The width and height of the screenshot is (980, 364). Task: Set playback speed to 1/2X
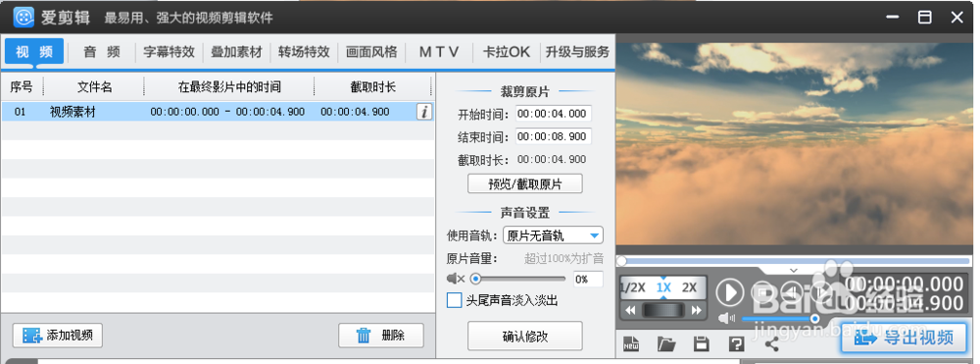coord(632,287)
